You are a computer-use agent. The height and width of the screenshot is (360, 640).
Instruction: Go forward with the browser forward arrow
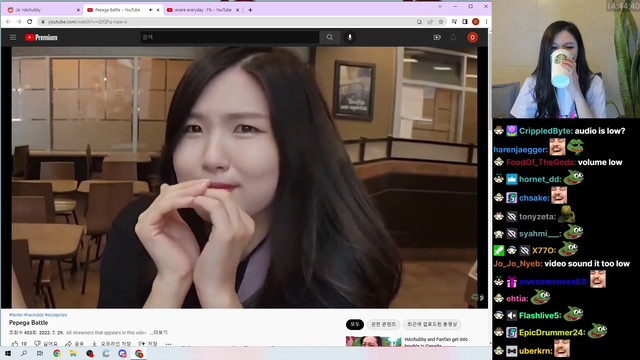pos(19,22)
